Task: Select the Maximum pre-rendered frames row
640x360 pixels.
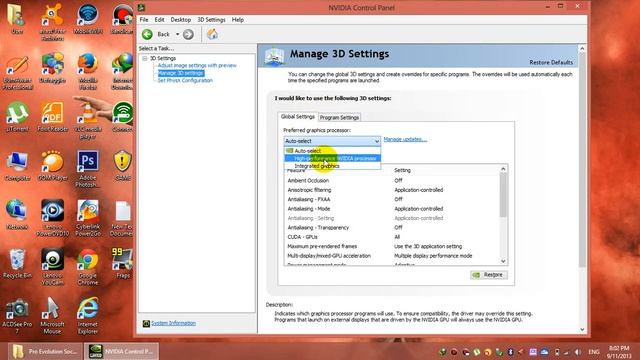Action: (392, 246)
